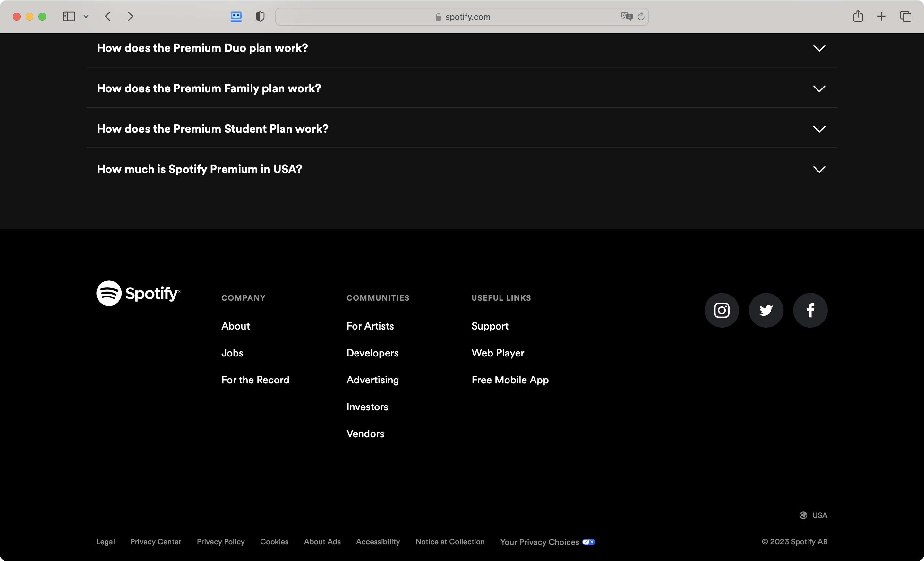This screenshot has height=561, width=924.
Task: Click the translate page icon
Action: point(627,16)
